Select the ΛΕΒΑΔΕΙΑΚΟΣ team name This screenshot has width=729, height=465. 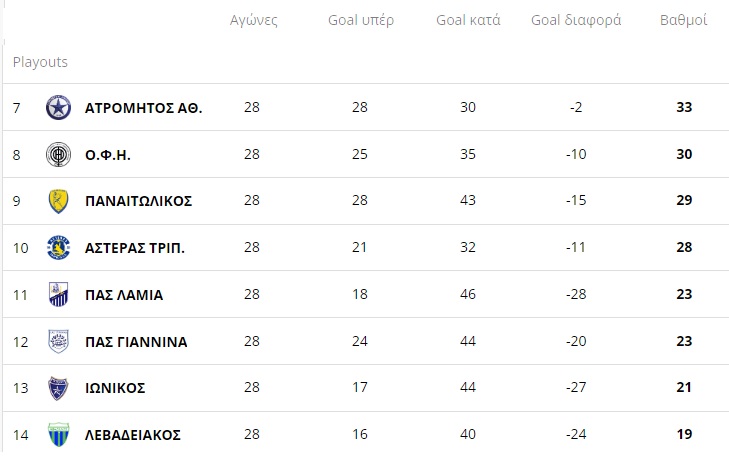[133, 435]
